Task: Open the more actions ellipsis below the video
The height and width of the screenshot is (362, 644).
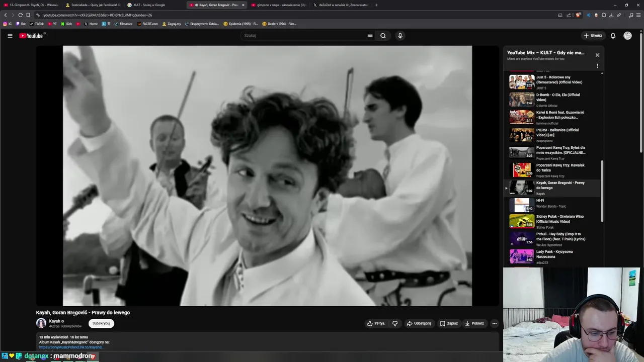Action: click(495, 323)
